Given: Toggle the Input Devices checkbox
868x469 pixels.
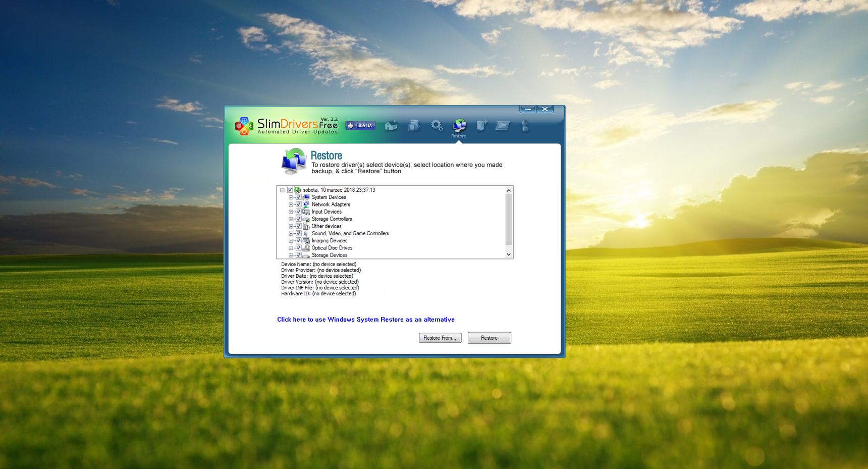Looking at the screenshot, I should (298, 212).
